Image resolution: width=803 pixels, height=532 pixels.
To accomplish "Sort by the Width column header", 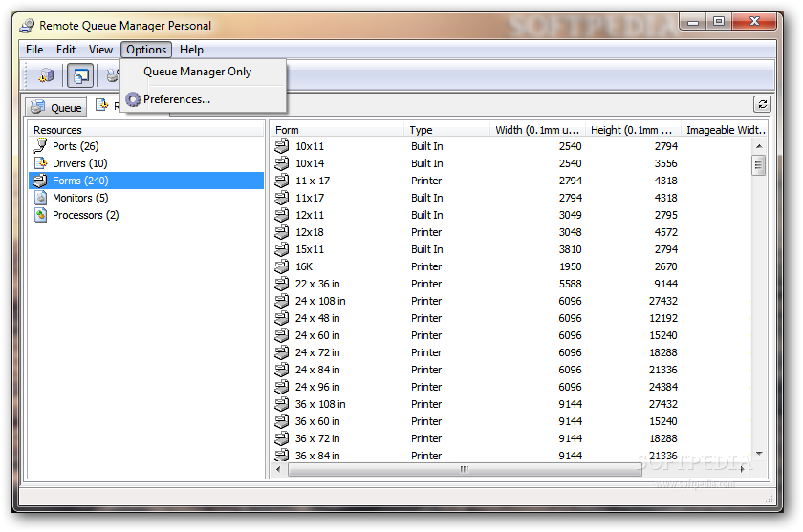I will pyautogui.click(x=537, y=130).
